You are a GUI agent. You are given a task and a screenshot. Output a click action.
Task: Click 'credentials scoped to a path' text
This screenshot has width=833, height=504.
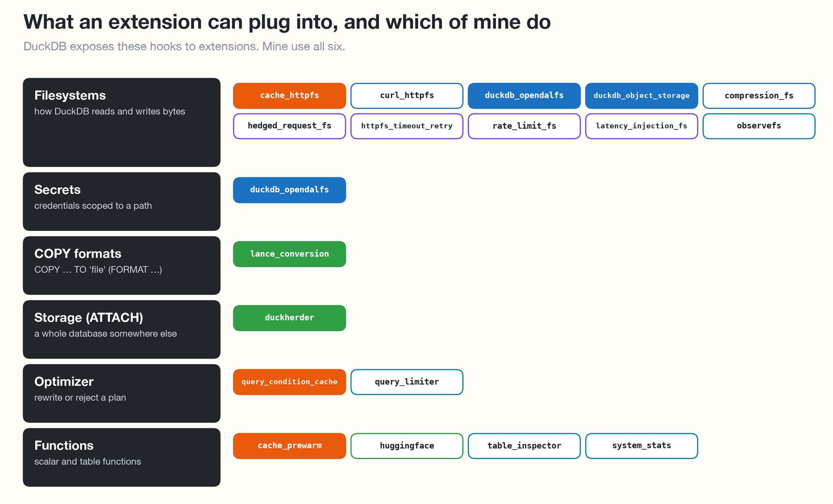(93, 206)
